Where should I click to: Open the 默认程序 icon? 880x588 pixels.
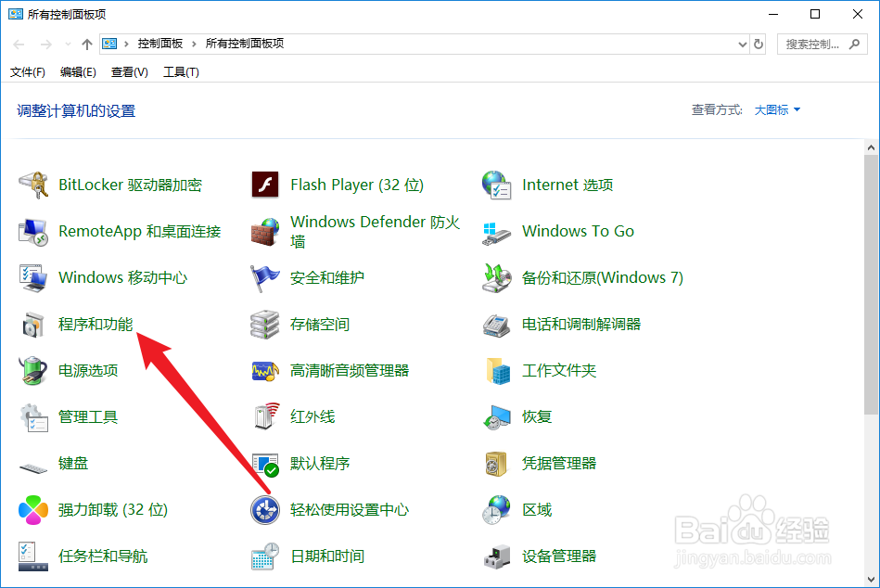265,464
